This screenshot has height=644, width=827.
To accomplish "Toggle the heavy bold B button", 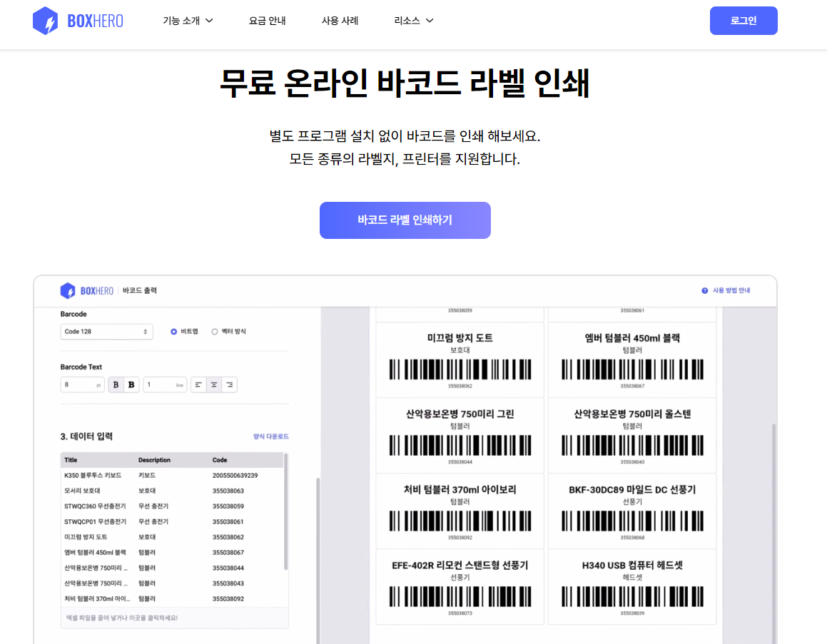I will click(x=131, y=384).
